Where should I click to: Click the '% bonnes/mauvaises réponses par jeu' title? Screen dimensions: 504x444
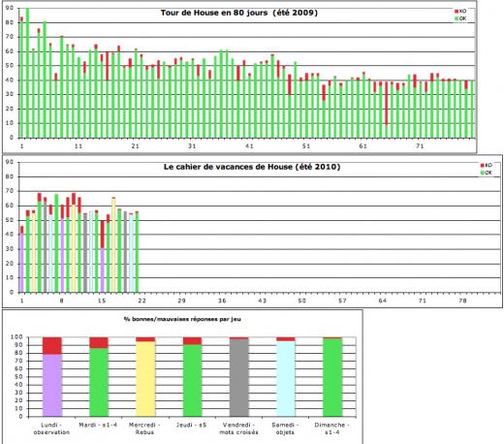pos(182,319)
